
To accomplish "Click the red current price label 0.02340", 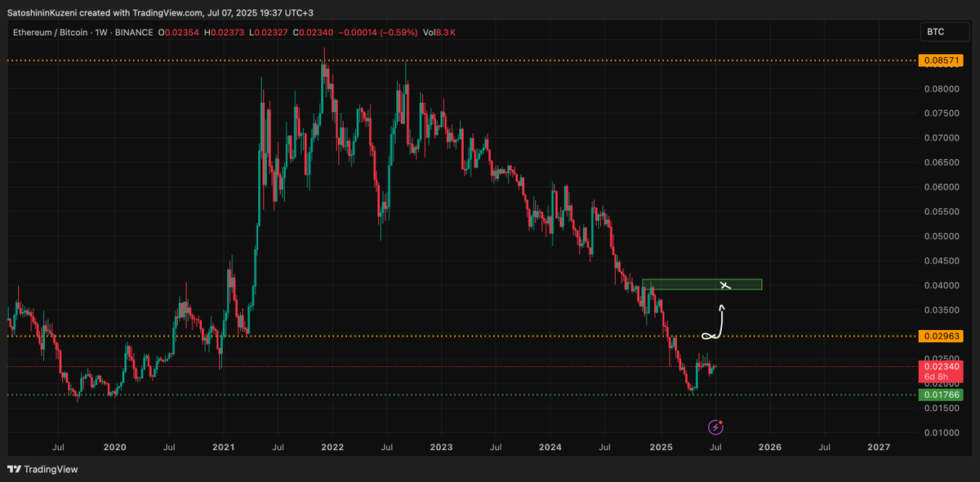I will [x=941, y=372].
